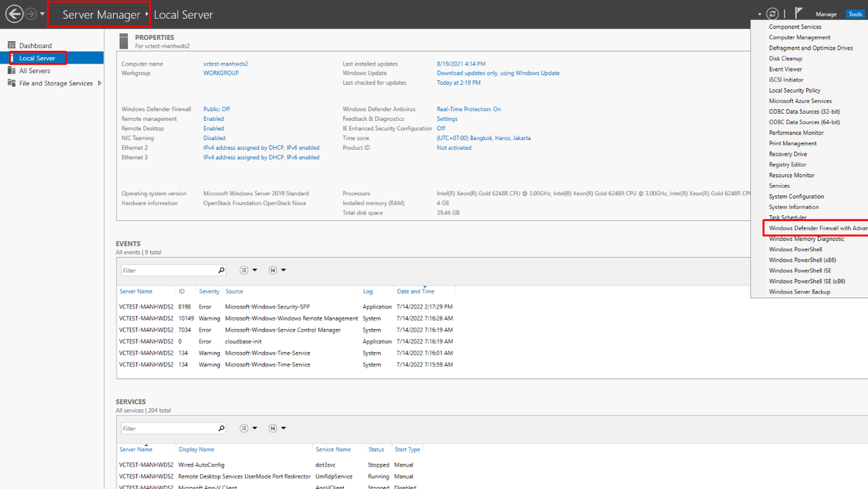Image resolution: width=868 pixels, height=489 pixels.
Task: Click the Tools menu
Action: coord(855,14)
